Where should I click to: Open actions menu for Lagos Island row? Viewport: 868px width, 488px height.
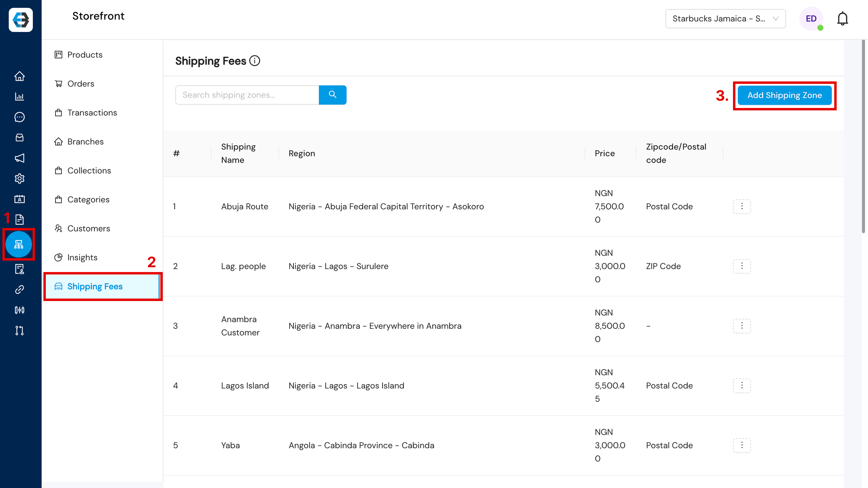(x=742, y=385)
